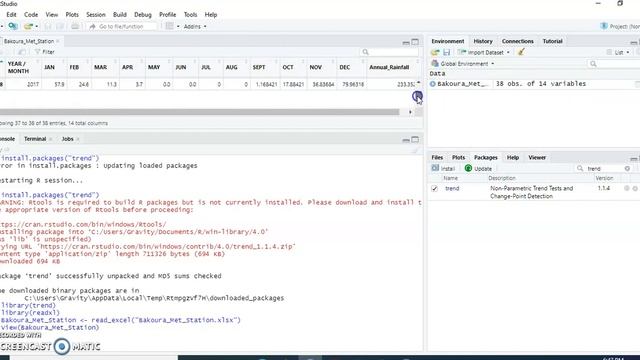Screen dimensions: 640x360
Task: Click the clear environment broom icon
Action: (x=521, y=52)
